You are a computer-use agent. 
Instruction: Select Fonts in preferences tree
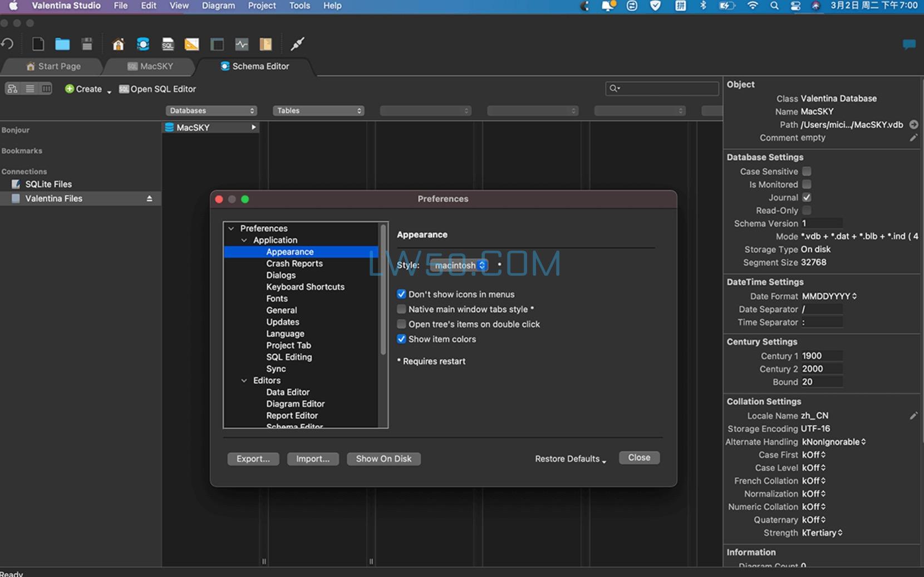277,299
